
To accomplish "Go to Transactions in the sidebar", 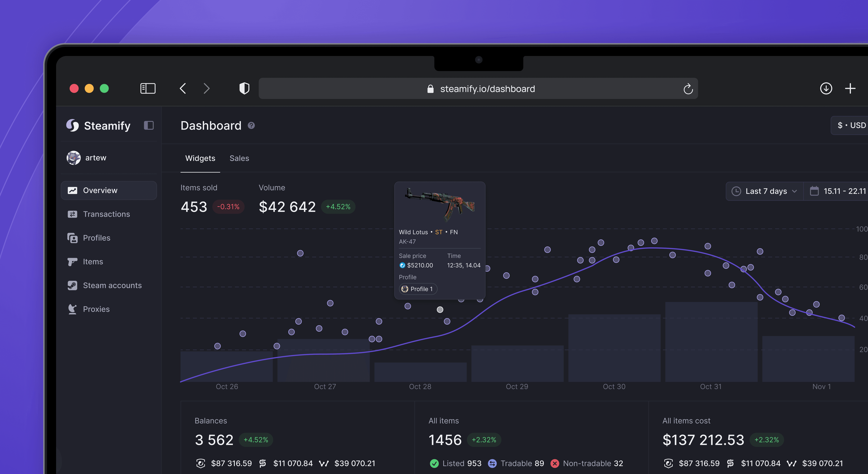I will click(x=109, y=214).
